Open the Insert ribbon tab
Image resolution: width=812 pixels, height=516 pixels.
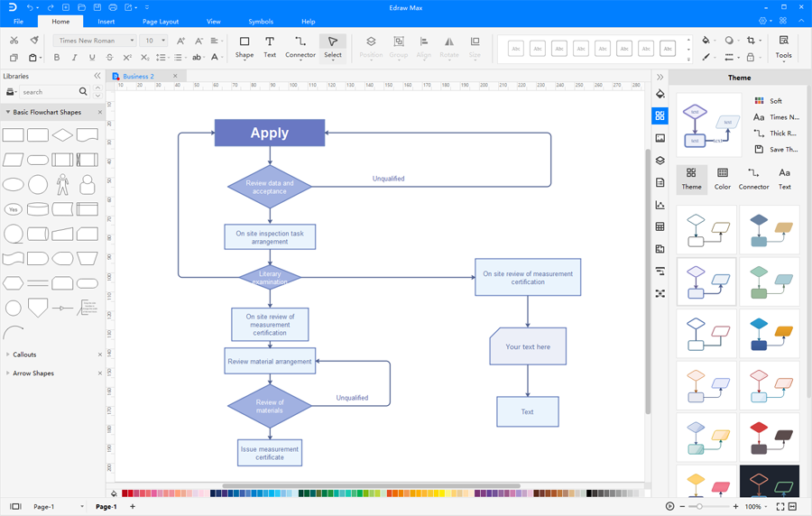[106, 22]
